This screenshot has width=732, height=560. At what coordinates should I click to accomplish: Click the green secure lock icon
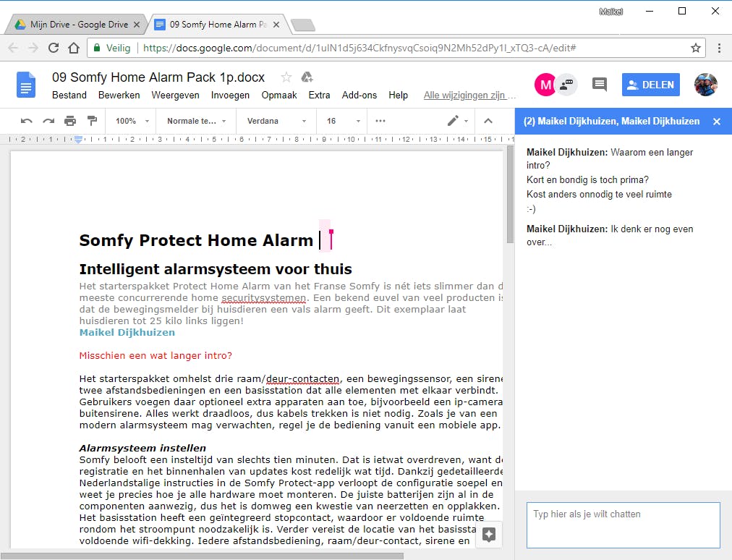(97, 48)
